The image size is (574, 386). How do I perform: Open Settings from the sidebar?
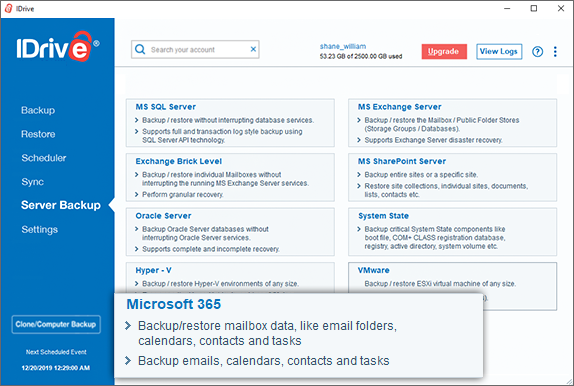40,230
